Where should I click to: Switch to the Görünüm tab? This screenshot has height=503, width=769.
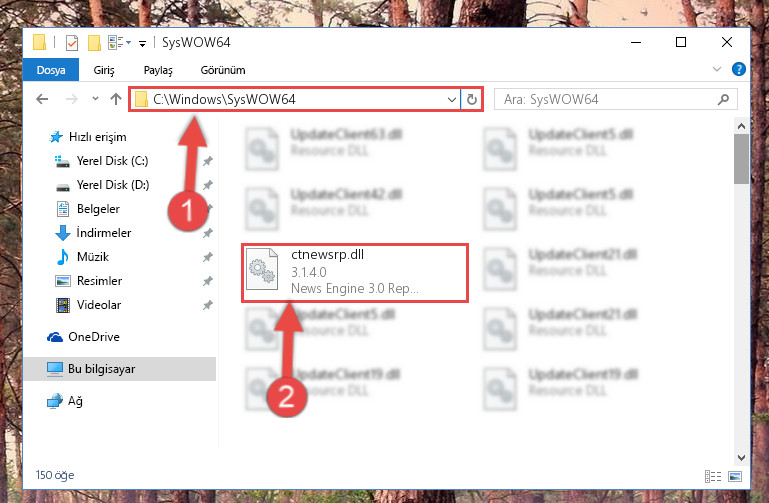click(223, 70)
